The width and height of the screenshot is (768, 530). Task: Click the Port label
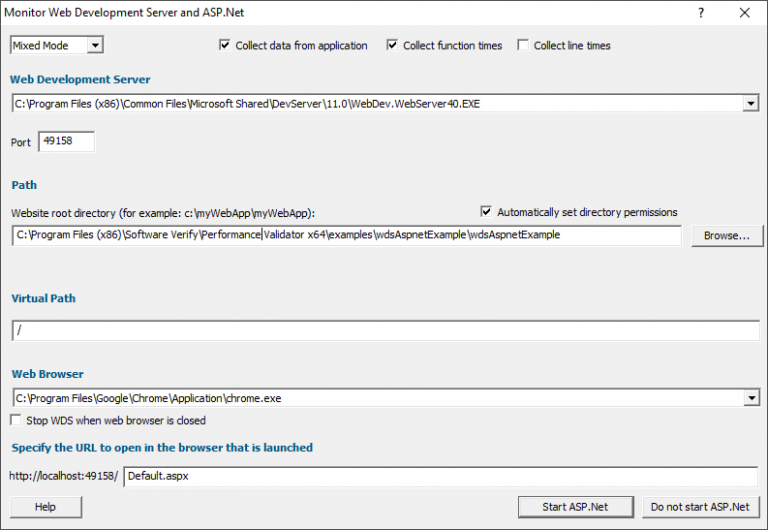(21, 143)
